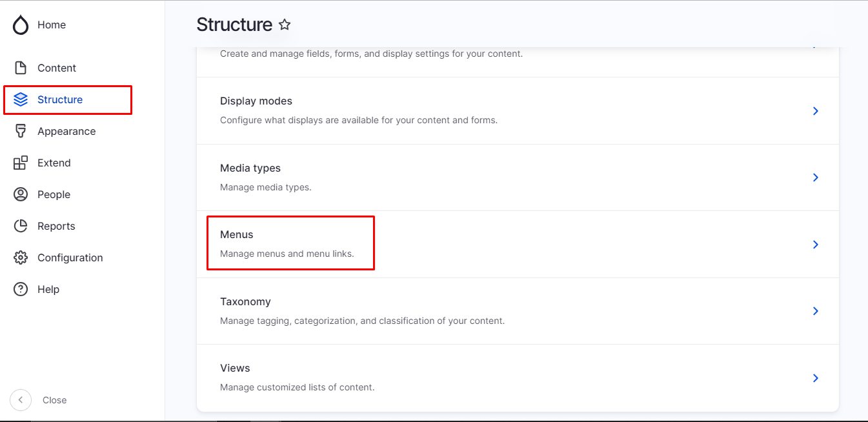The height and width of the screenshot is (422, 868).
Task: Expand the Display modes row chevron
Action: point(815,111)
